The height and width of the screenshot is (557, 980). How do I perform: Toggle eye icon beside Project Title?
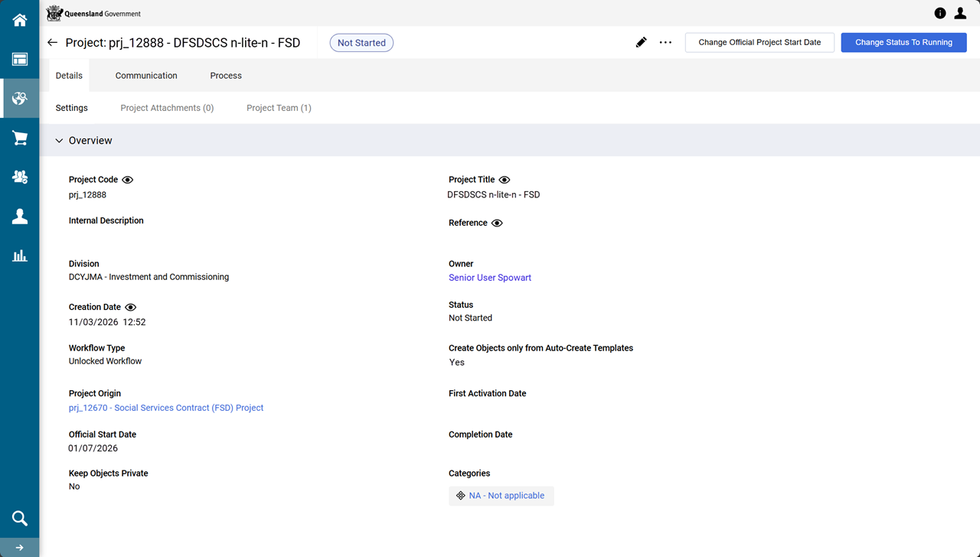(x=505, y=180)
